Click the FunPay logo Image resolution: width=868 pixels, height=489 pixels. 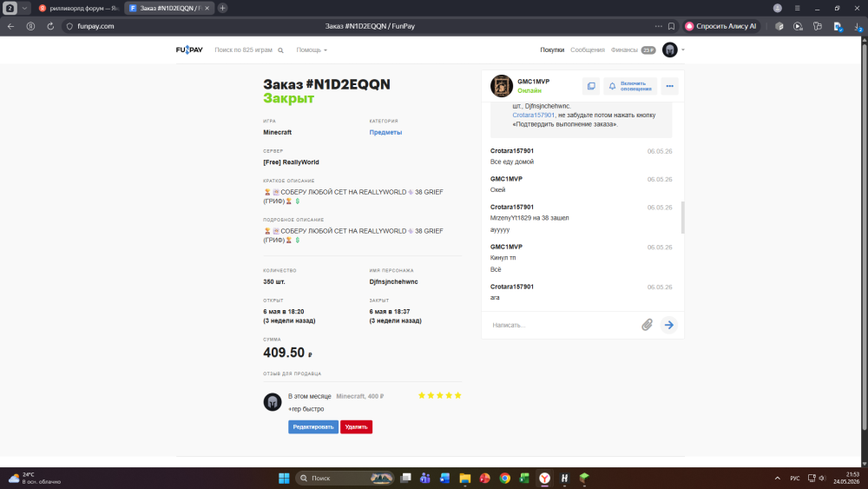coord(189,50)
